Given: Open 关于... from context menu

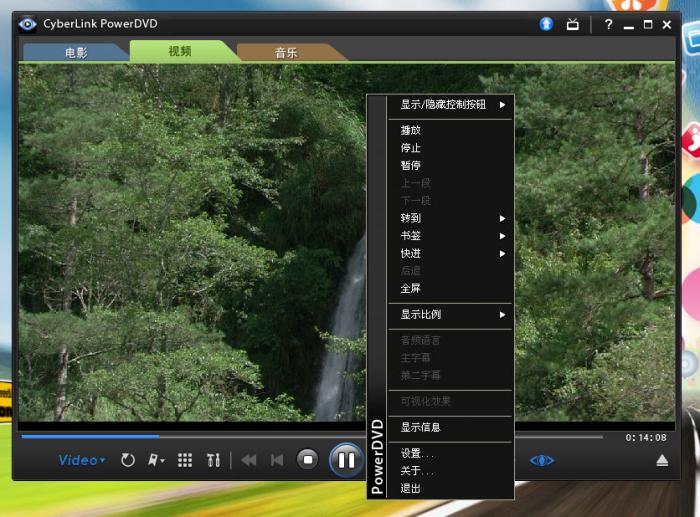Looking at the screenshot, I should [x=451, y=471].
